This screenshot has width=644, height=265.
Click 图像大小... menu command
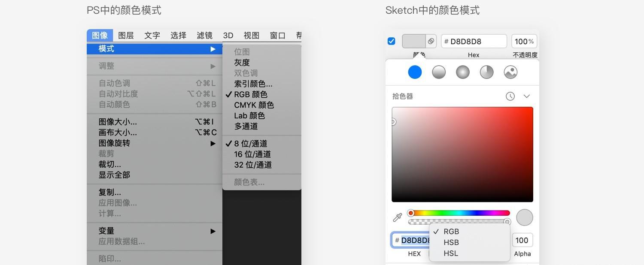point(118,122)
